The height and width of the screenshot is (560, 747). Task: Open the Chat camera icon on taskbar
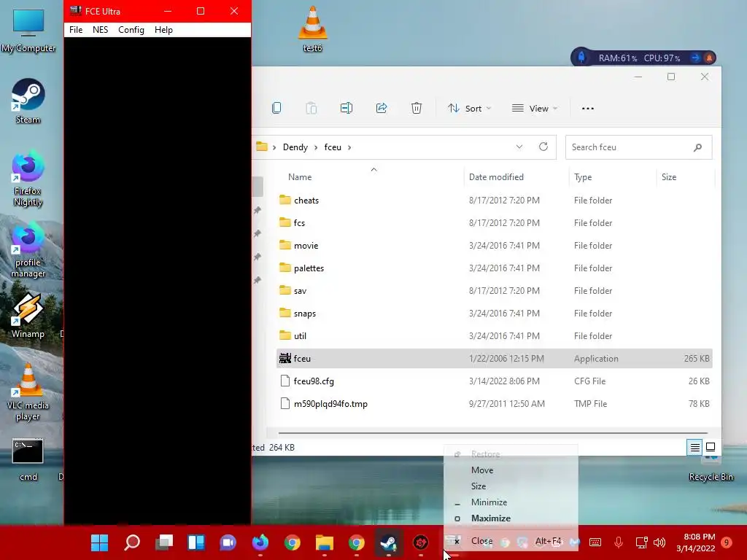coord(228,542)
